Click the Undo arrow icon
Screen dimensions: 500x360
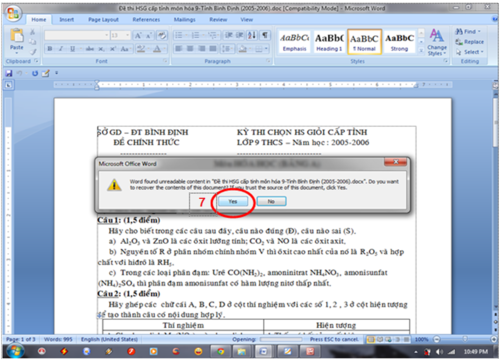click(20, 73)
